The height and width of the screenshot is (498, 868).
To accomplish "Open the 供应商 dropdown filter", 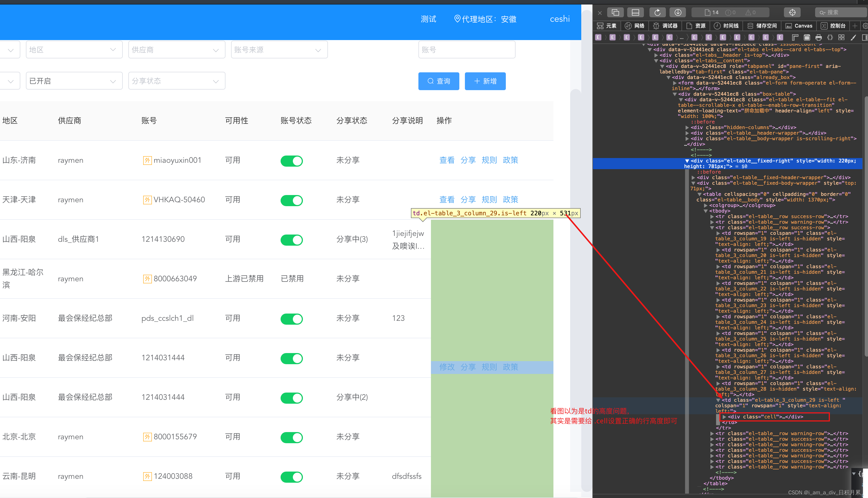I will pos(176,50).
